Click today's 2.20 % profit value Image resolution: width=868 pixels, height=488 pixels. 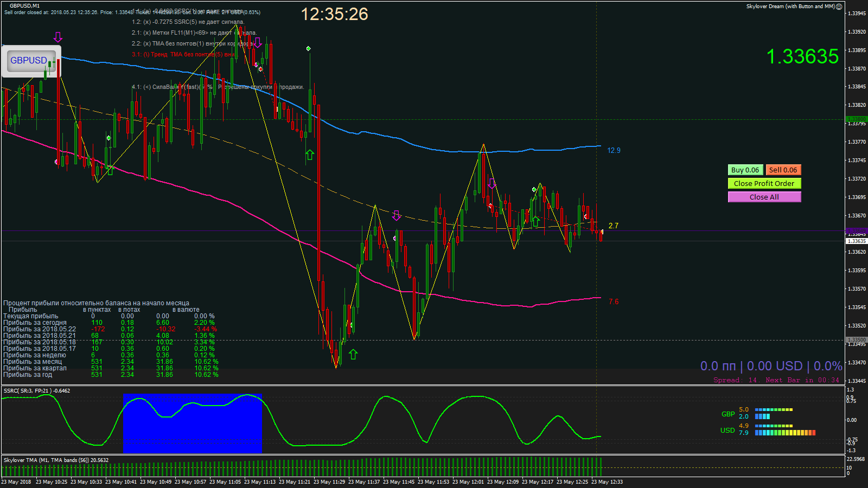(x=204, y=323)
